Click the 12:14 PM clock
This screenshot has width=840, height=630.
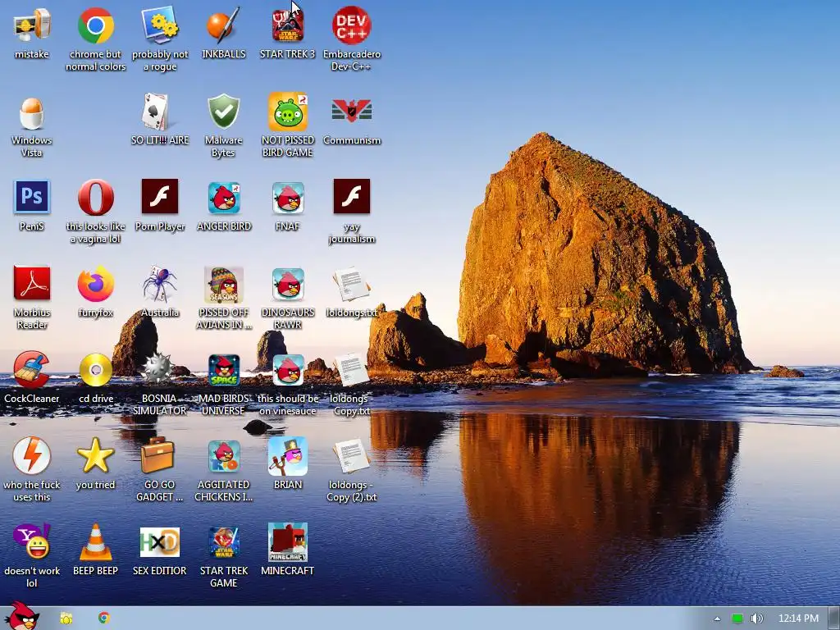tap(798, 619)
